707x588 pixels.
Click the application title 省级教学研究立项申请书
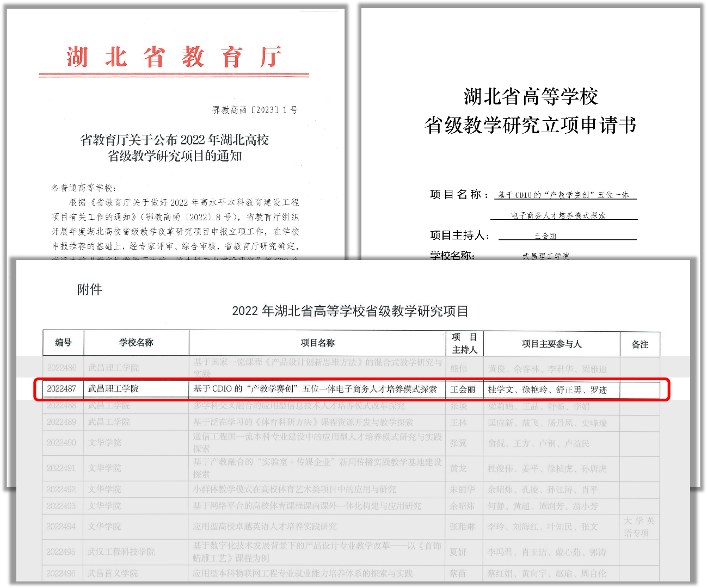click(530, 125)
